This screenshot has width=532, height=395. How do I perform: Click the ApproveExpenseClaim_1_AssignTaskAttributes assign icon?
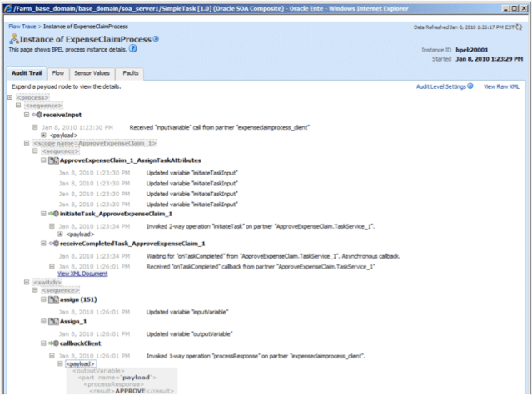53,160
